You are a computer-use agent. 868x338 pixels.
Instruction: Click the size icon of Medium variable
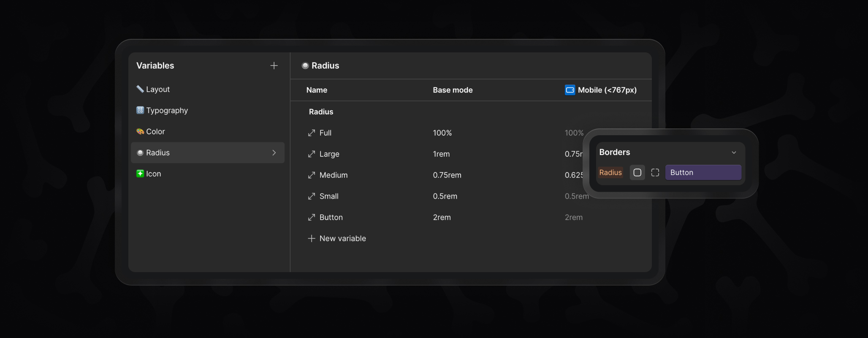coord(312,175)
